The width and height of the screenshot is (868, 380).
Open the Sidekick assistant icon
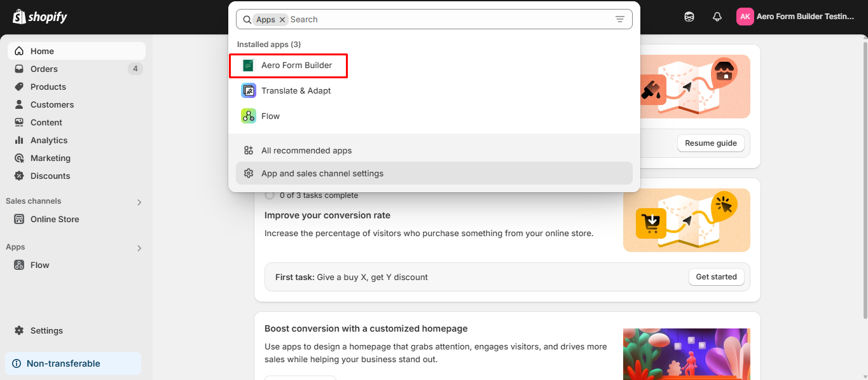pyautogui.click(x=689, y=17)
